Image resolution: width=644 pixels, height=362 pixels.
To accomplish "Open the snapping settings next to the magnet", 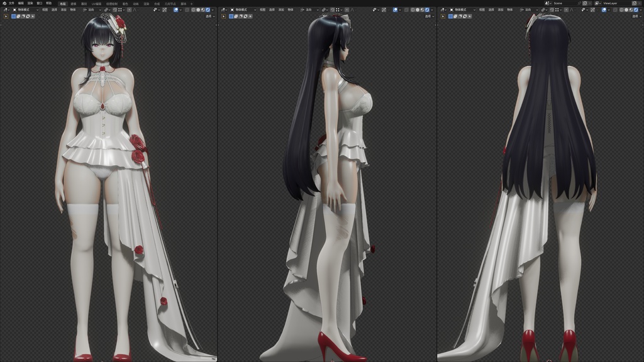I will 109,10.
